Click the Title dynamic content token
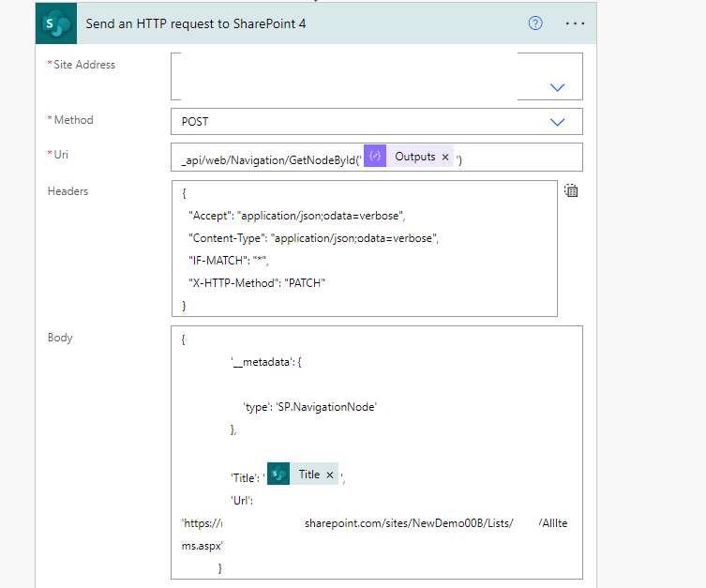The height and width of the screenshot is (588, 706). click(303, 475)
